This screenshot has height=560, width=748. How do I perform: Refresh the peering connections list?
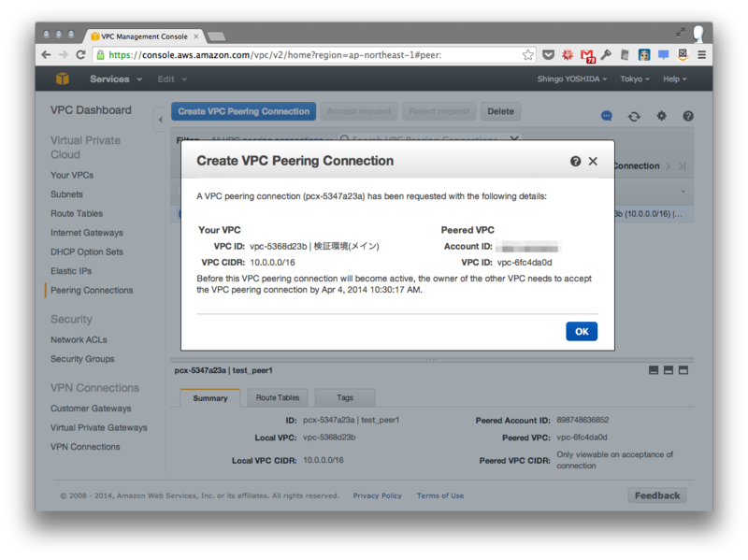pyautogui.click(x=634, y=116)
